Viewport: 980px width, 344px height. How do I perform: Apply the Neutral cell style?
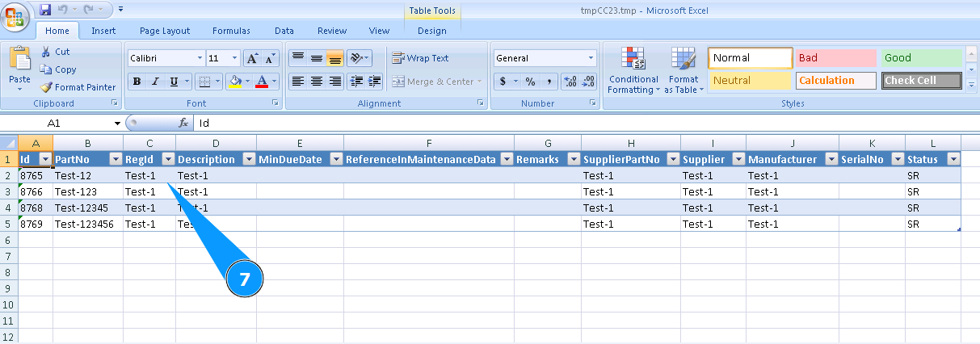point(751,81)
